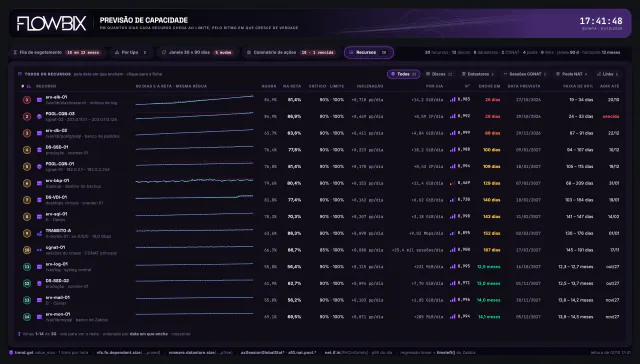The image size is (640, 364).
Task: Click '129 dias' on the srv-bkp-01 row
Action: tap(491, 183)
